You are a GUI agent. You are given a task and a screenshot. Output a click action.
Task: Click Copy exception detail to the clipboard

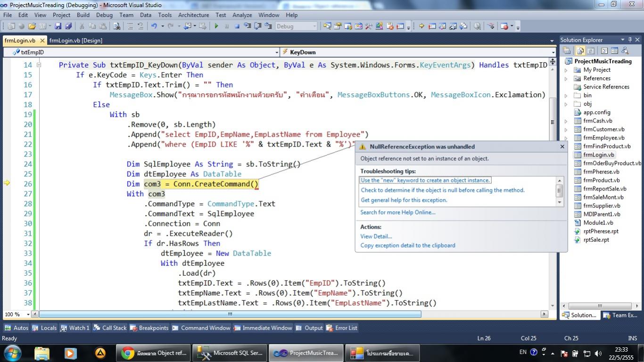pos(407,245)
